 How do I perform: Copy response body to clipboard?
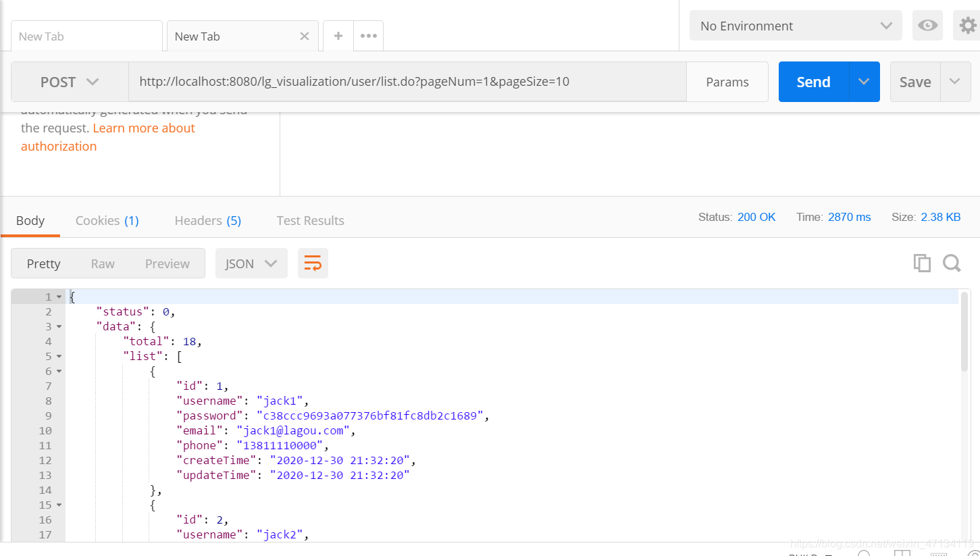(x=922, y=263)
